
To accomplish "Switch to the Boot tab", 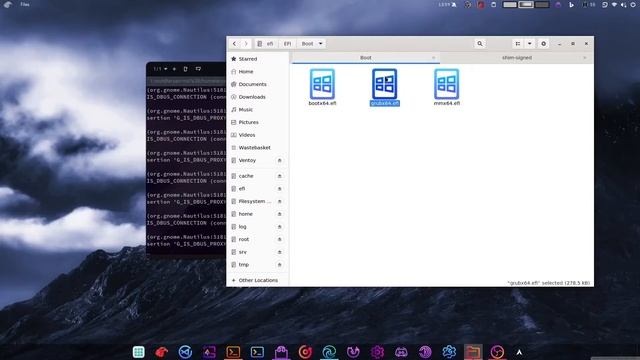I will pyautogui.click(x=365, y=58).
